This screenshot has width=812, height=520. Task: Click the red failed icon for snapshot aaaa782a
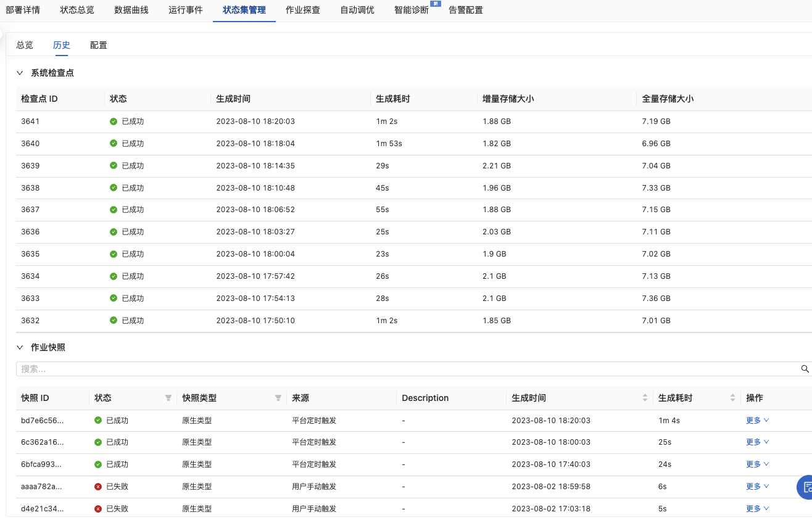(98, 487)
